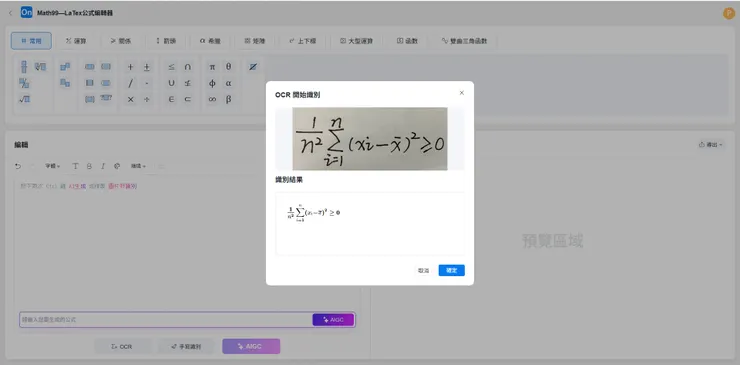Insert the beta β symbol
The image size is (740, 365).
coord(228,100)
